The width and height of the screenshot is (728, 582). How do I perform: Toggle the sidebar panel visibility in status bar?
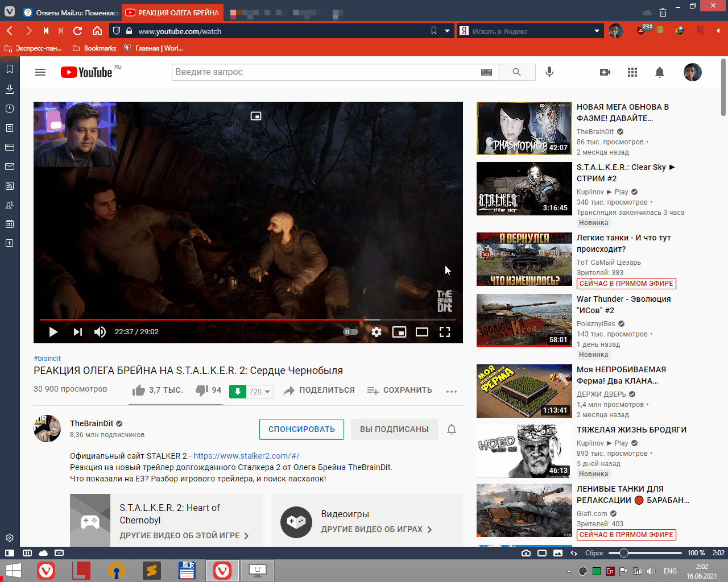[10, 553]
